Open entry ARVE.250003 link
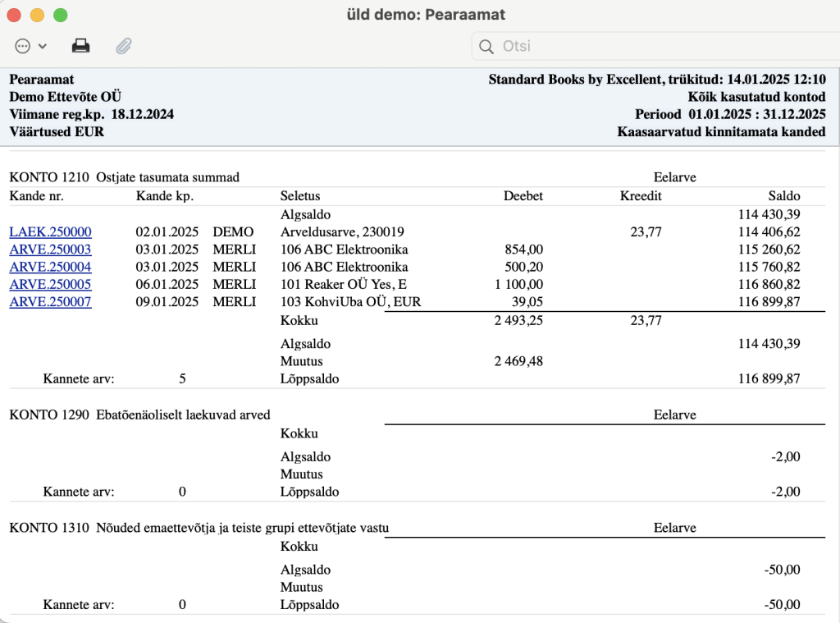 click(50, 250)
